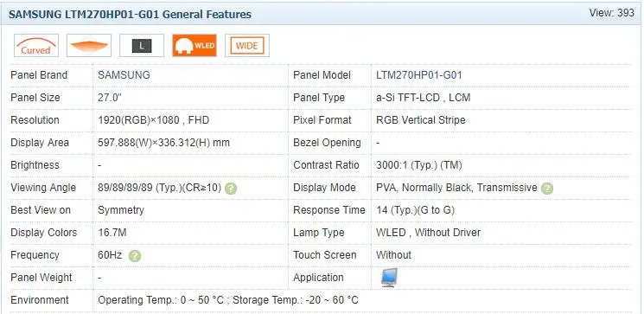Click 14 (Typ.)(G to G) response time
This screenshot has height=314, width=644.
[416, 210]
